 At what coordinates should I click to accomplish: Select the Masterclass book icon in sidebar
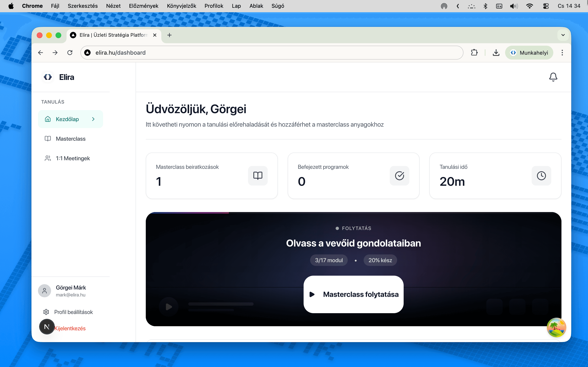[x=48, y=138]
